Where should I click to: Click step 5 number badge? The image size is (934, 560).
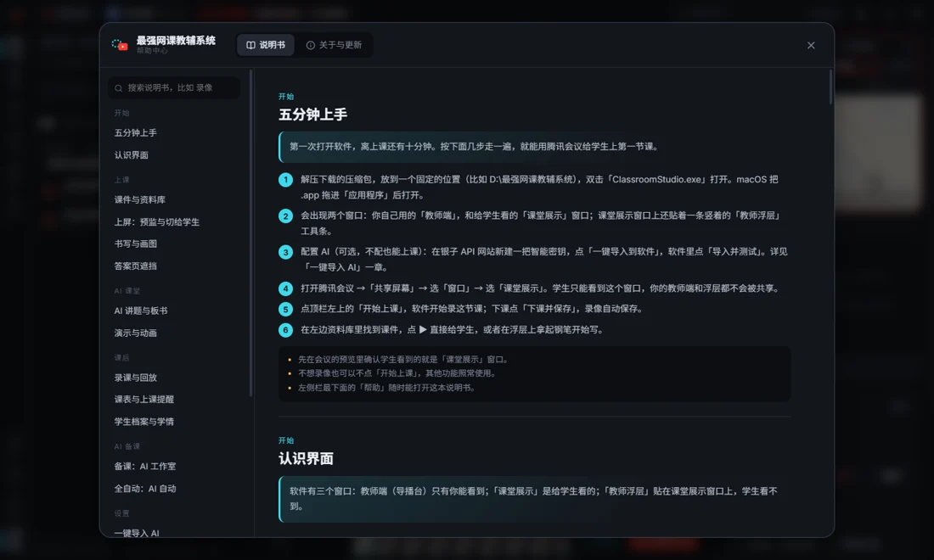(285, 309)
